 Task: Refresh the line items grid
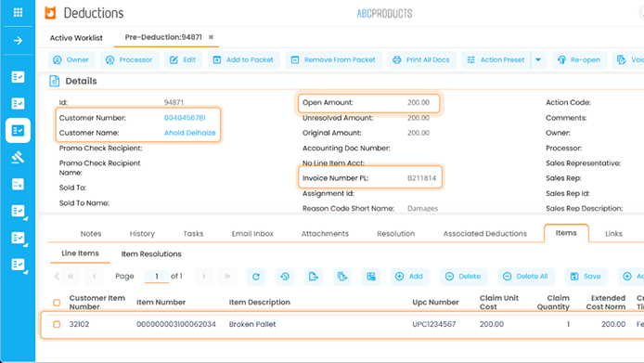coord(256,277)
